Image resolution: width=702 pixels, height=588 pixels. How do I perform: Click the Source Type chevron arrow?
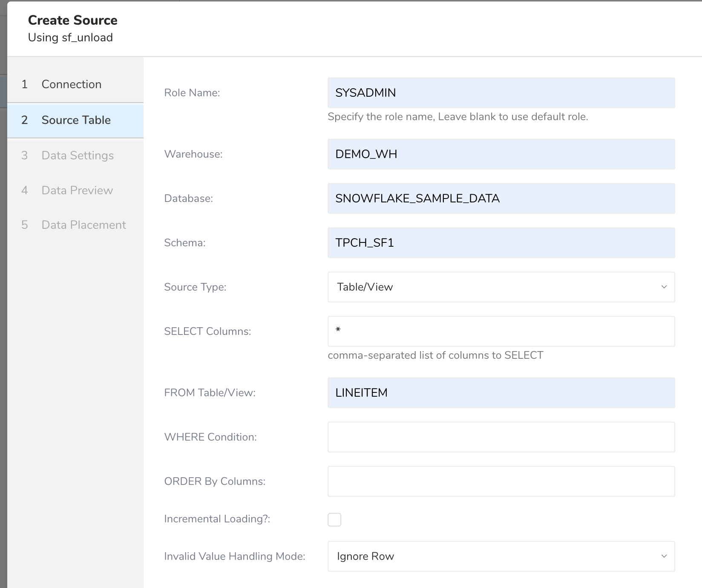coord(664,287)
